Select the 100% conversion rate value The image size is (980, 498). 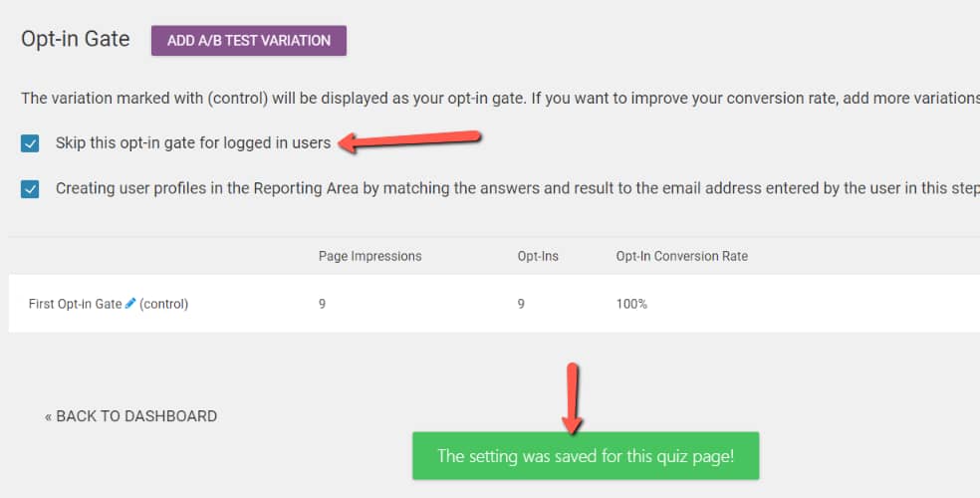coord(631,304)
